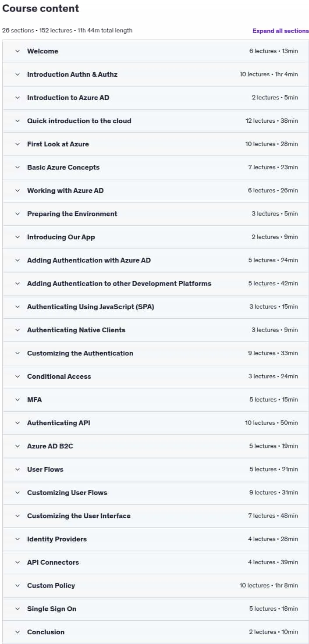The image size is (309, 644).
Task: Click the First Look at Azure chevron icon
Action: [18, 144]
